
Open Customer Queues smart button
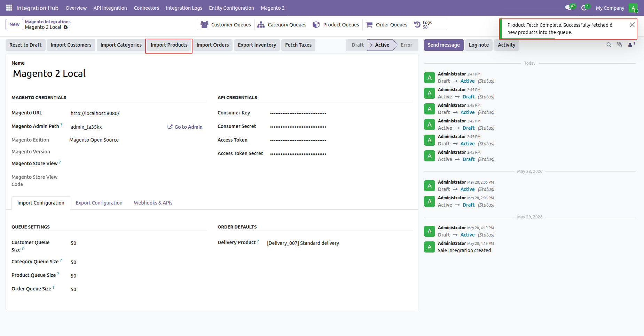[226, 25]
